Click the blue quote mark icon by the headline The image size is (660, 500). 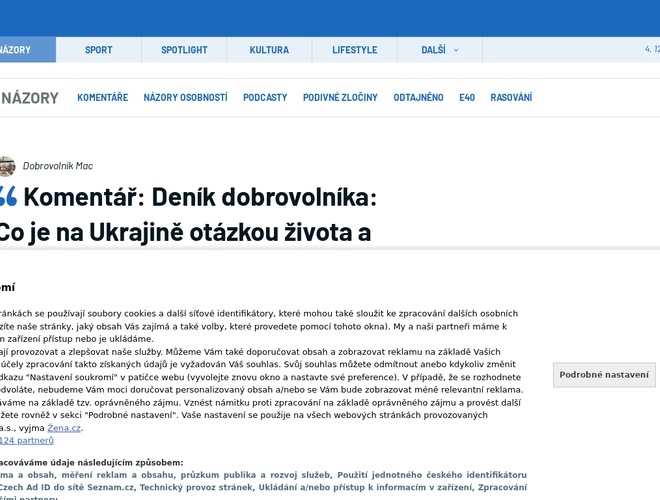point(7,196)
